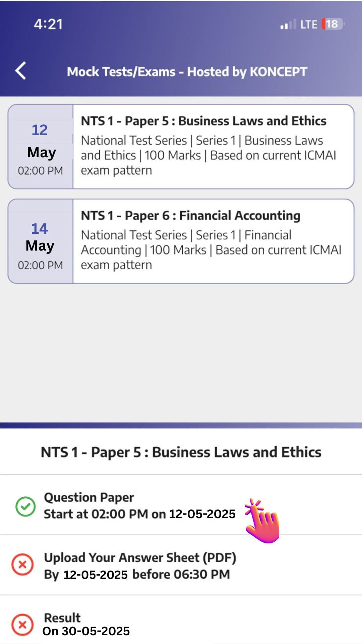This screenshot has height=644, width=362.
Task: Tap the LTE network indicator
Action: click(x=308, y=24)
